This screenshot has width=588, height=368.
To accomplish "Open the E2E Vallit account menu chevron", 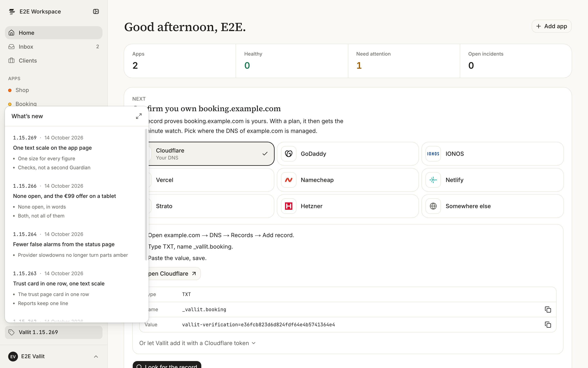I will pyautogui.click(x=96, y=356).
